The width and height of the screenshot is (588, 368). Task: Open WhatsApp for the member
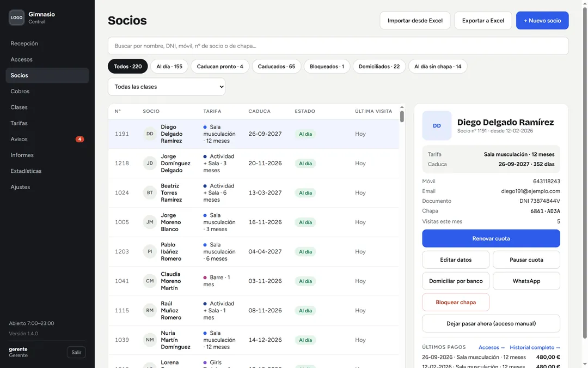pyautogui.click(x=526, y=281)
